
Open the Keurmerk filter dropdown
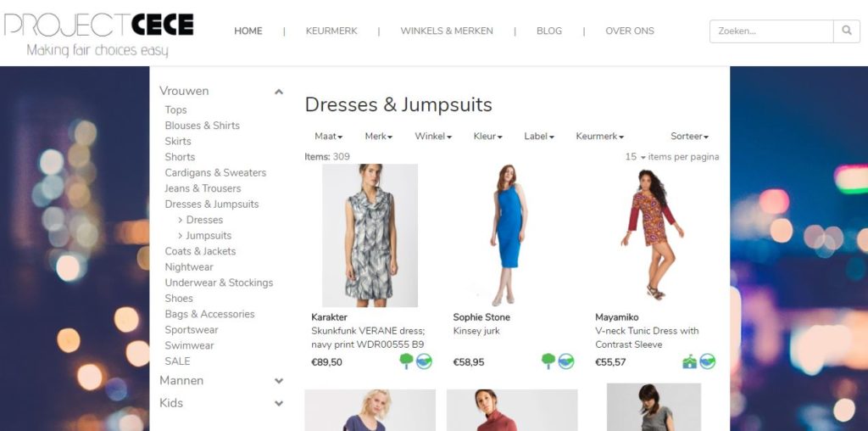[599, 137]
